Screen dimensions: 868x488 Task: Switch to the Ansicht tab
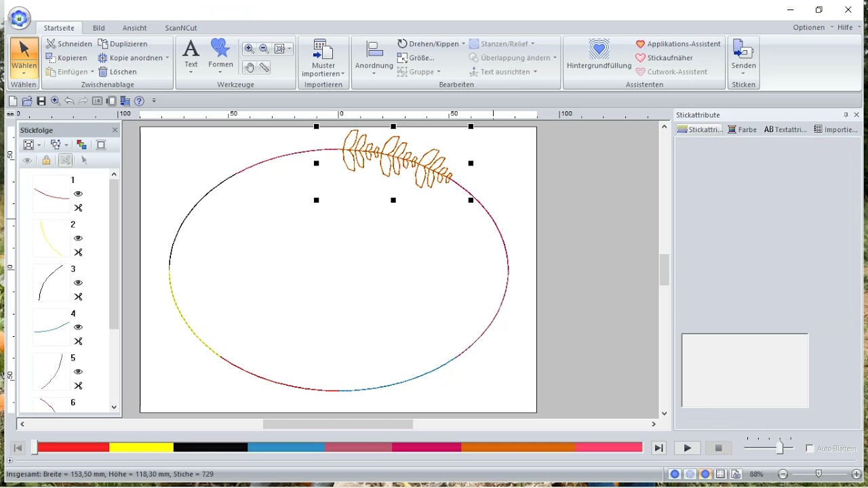click(134, 28)
